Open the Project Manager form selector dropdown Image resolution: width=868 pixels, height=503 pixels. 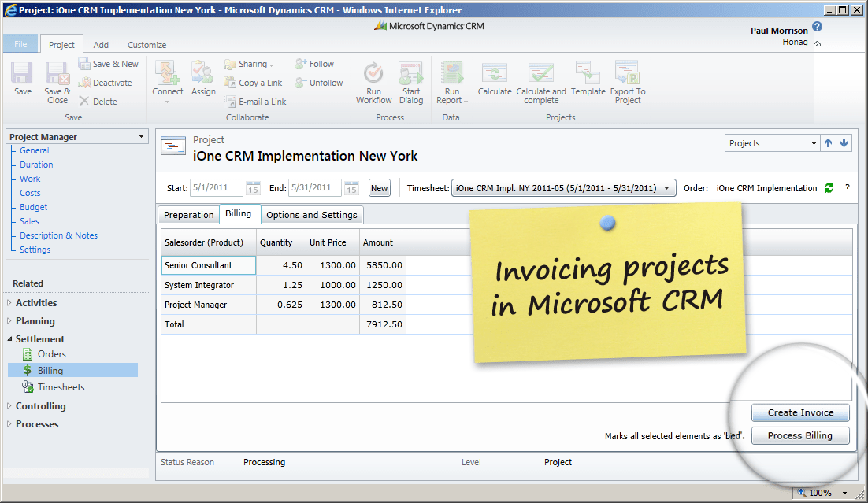point(141,136)
